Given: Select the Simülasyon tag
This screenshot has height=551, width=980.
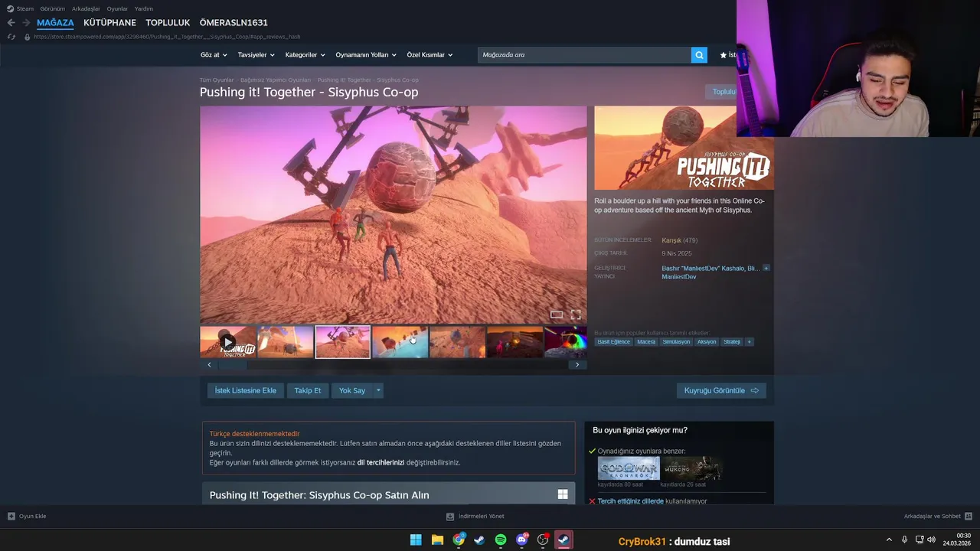Looking at the screenshot, I should tap(676, 342).
